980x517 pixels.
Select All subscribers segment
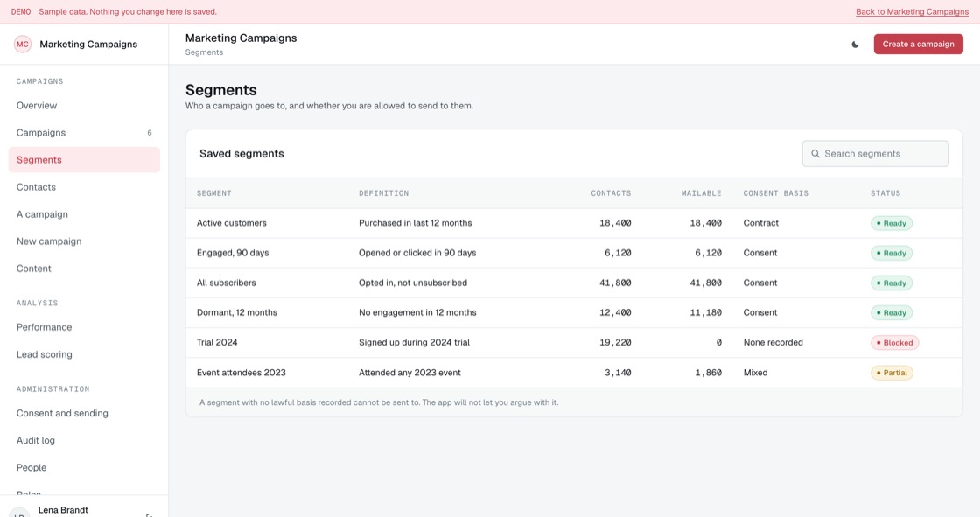coord(574,283)
